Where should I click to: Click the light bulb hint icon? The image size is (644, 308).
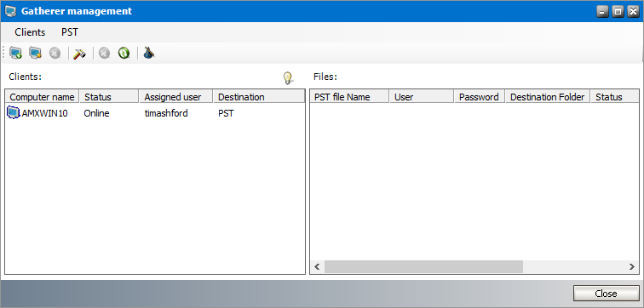coord(288,77)
